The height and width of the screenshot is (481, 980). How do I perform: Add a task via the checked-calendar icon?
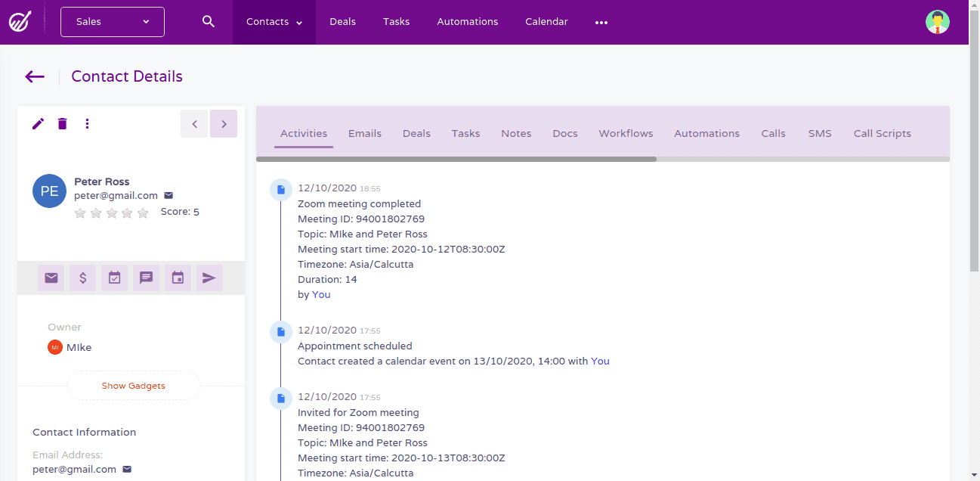114,278
